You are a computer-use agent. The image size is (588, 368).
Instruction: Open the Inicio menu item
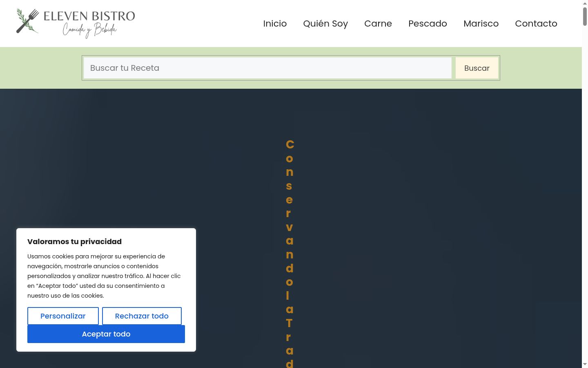coord(275,24)
